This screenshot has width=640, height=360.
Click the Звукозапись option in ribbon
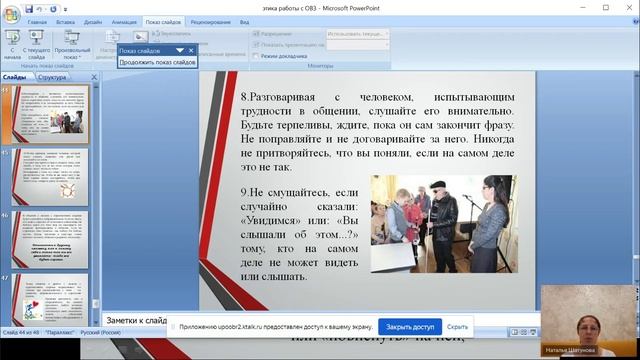coord(171,34)
